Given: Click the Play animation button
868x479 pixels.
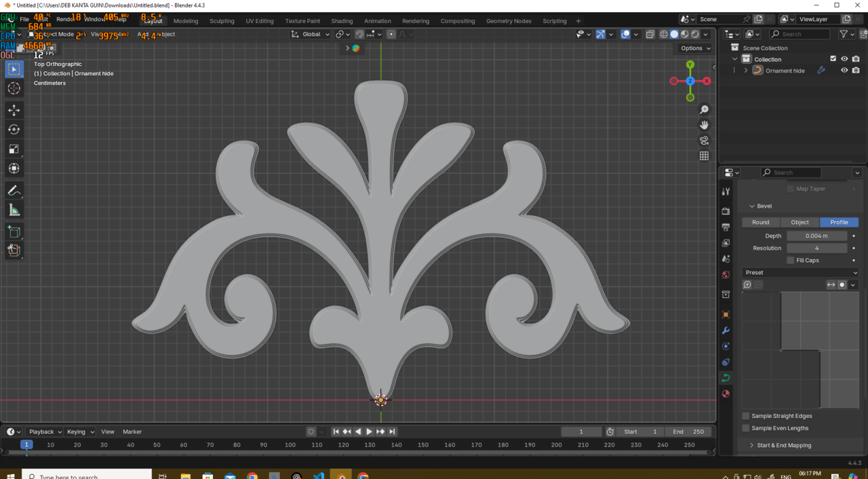Looking at the screenshot, I should pos(369,432).
